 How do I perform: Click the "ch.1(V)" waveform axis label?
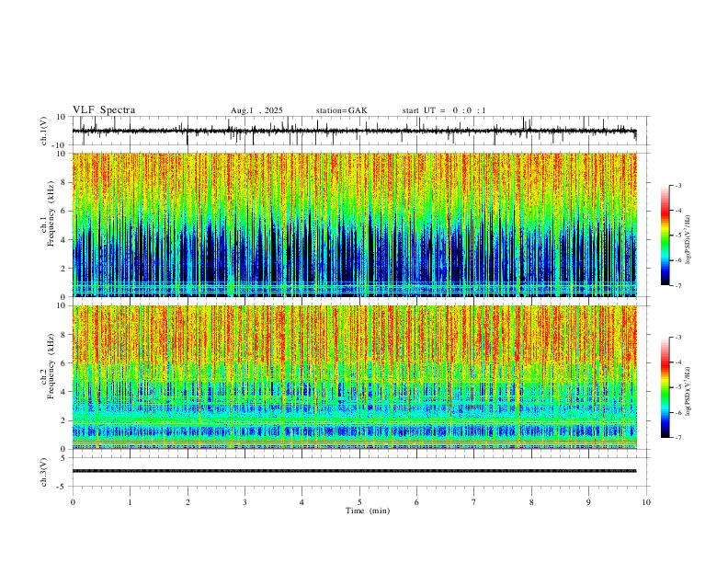pyautogui.click(x=44, y=131)
